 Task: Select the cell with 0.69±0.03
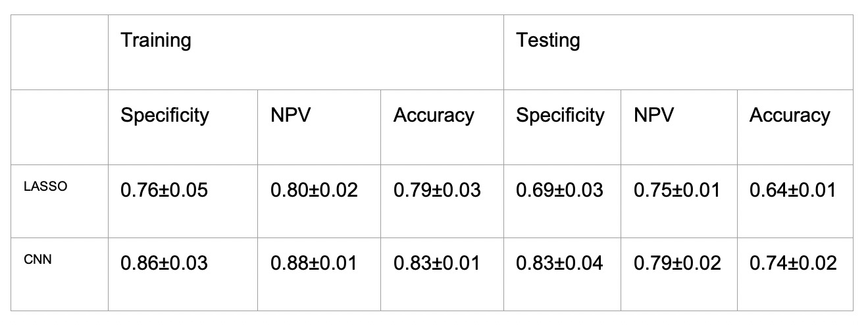[559, 191]
